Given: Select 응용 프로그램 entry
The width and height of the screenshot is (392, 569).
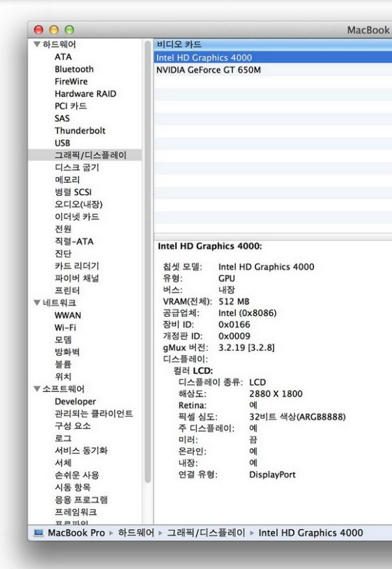Looking at the screenshot, I should [81, 500].
